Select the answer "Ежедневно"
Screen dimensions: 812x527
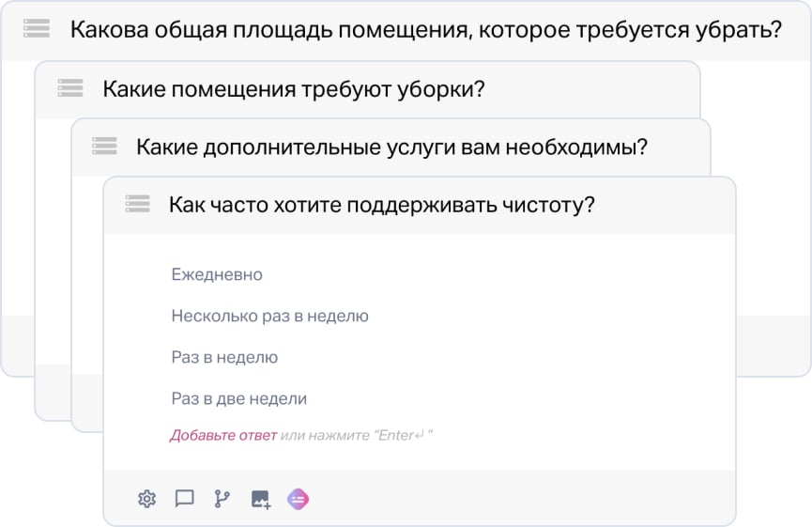coord(217,275)
